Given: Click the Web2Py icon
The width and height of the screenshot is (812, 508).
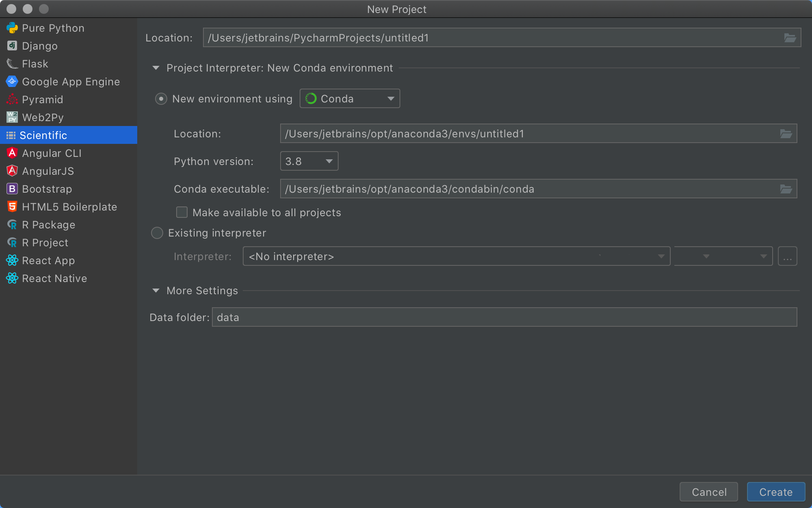Looking at the screenshot, I should click(12, 117).
